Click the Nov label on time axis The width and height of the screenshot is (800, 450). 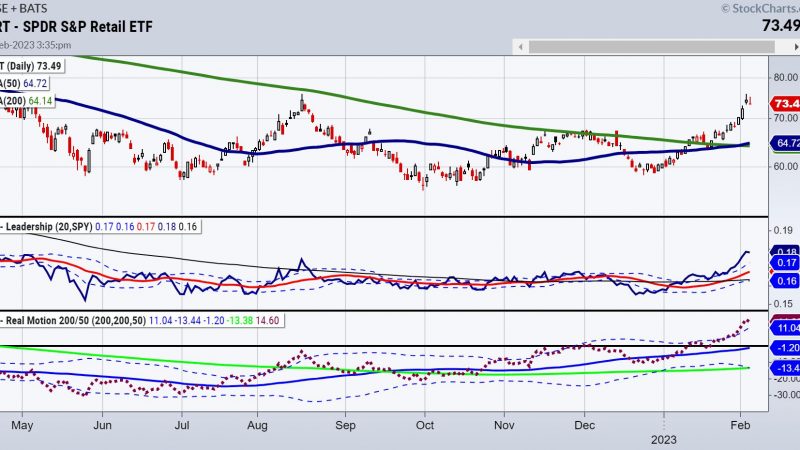pos(503,424)
